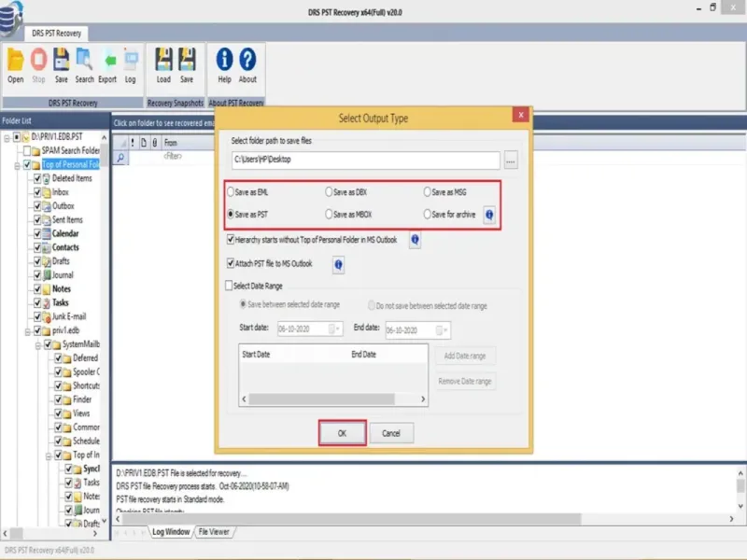Viewport: 747px width, 560px height.
Task: Click info icon beside Save for archive
Action: click(x=489, y=215)
